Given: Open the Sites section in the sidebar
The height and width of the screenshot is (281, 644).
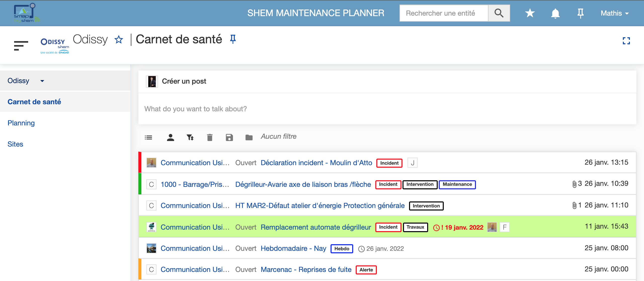Looking at the screenshot, I should click(x=15, y=144).
